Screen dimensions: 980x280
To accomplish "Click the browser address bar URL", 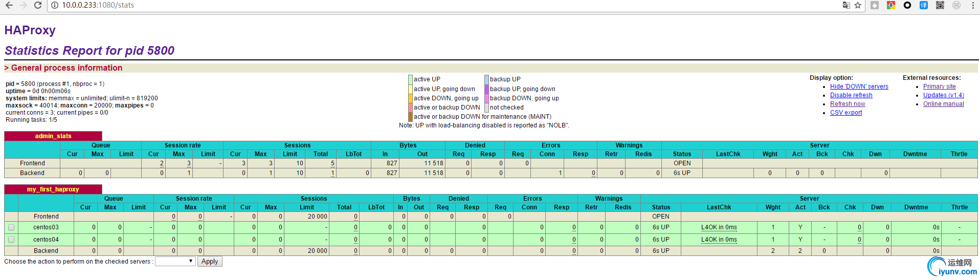I will [98, 5].
